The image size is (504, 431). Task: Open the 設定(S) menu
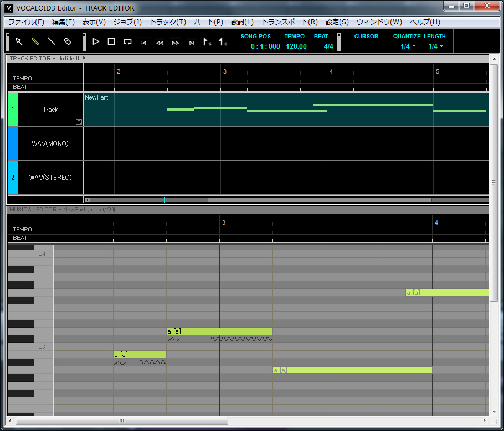(337, 22)
